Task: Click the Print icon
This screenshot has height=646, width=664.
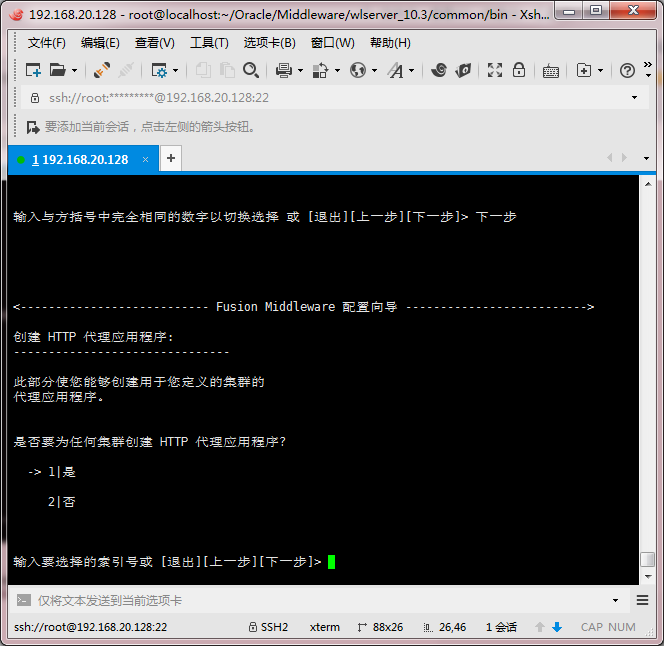Action: (x=284, y=70)
